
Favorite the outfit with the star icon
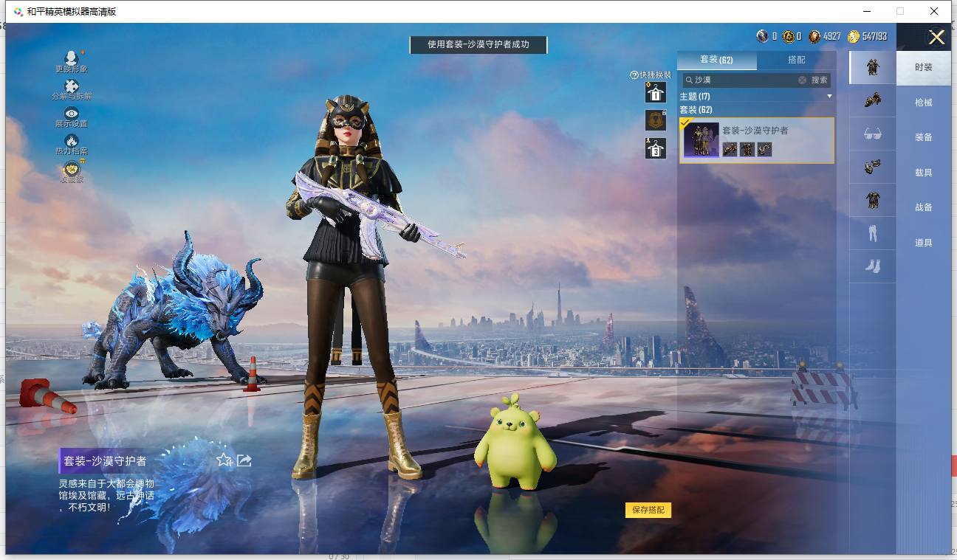click(224, 460)
